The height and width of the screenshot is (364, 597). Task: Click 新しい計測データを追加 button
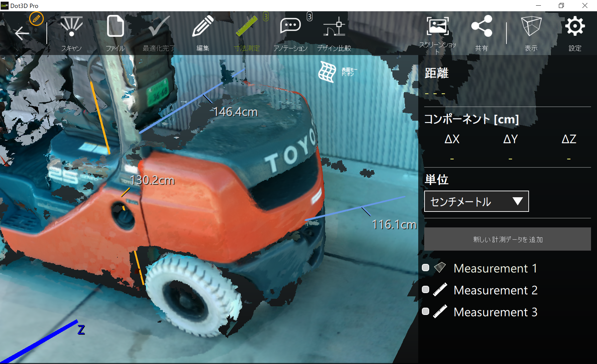click(x=507, y=239)
